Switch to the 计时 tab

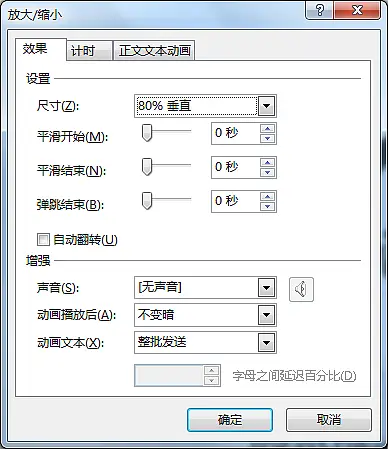[x=89, y=51]
